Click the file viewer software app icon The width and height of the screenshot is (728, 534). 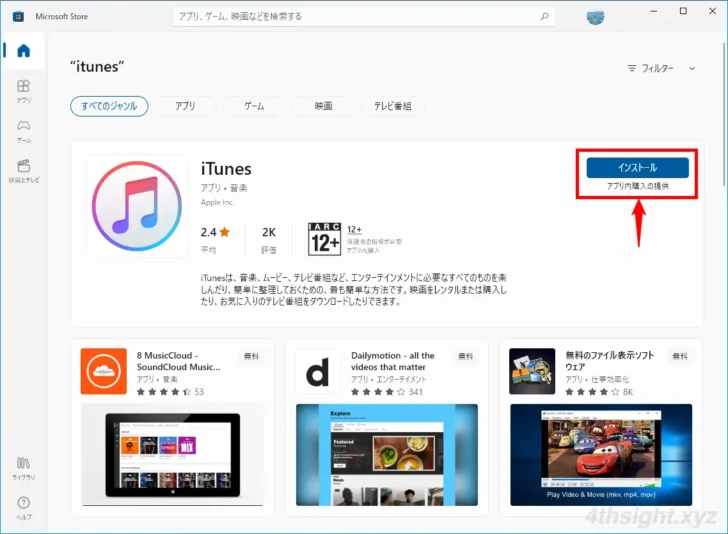532,371
